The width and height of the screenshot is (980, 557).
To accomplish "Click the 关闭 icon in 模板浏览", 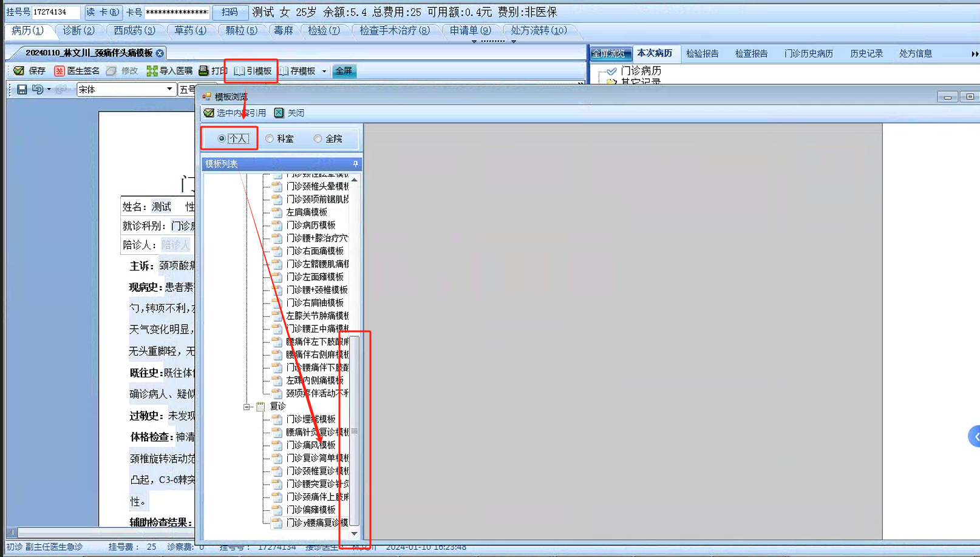I will (x=279, y=113).
